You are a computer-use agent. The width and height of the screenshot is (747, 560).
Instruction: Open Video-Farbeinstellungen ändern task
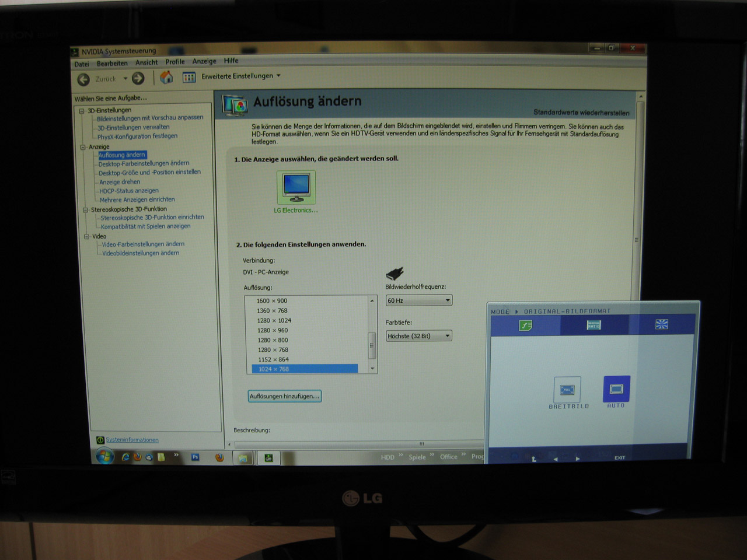click(143, 244)
